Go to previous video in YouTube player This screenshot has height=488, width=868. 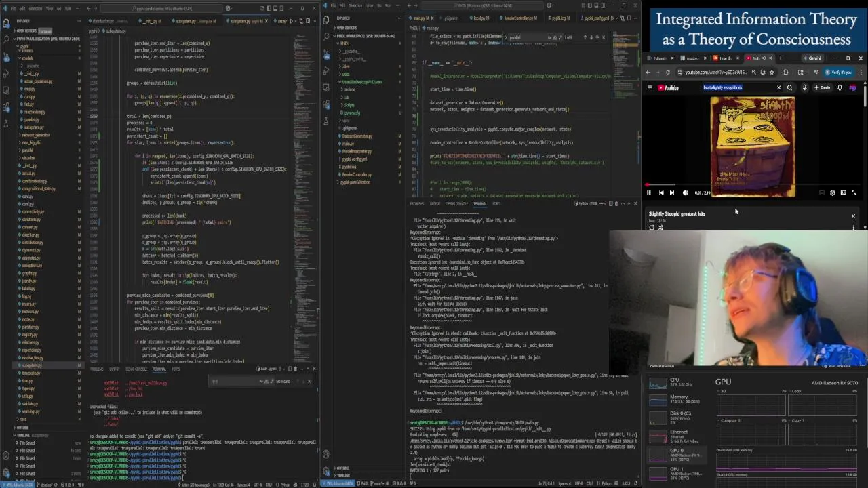tap(660, 192)
